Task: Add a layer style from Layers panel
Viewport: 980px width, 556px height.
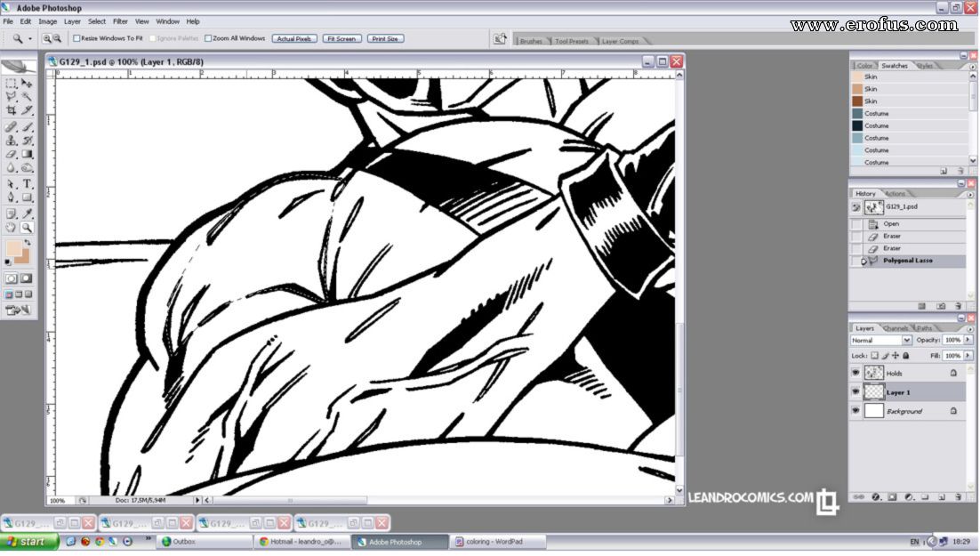Action: tap(876, 497)
